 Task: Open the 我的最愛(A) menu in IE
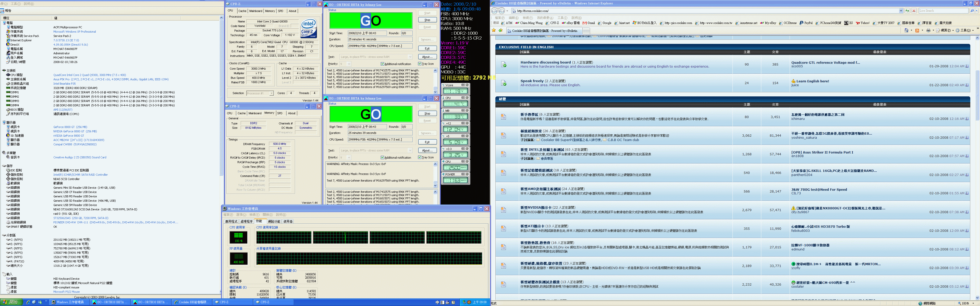(x=545, y=18)
